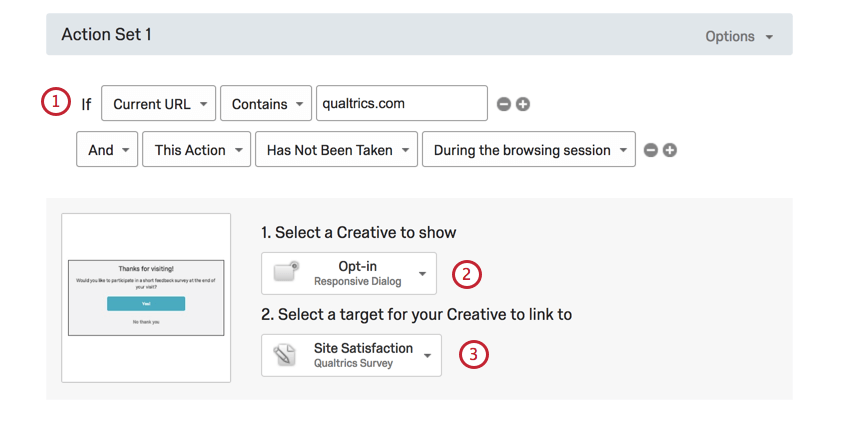850x425 pixels.
Task: Open the Contains operator dropdown
Action: point(267,104)
